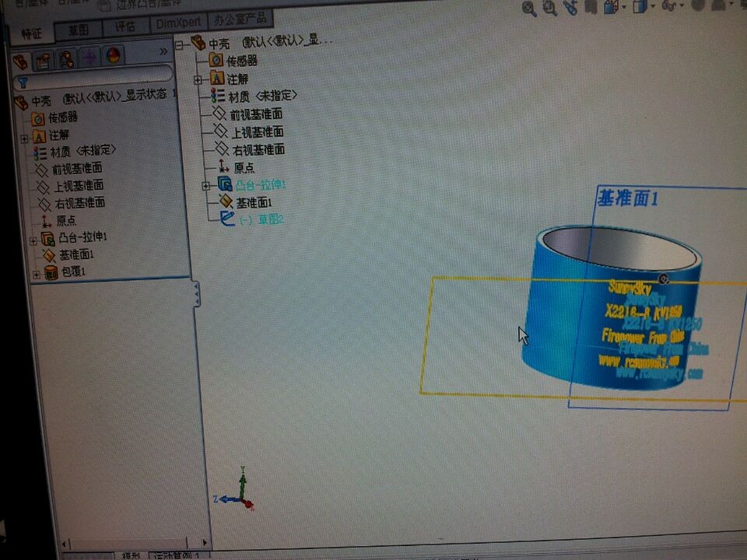Screen dimensions: 747x560
Task: Switch to the 特征 tab
Action: [31, 34]
